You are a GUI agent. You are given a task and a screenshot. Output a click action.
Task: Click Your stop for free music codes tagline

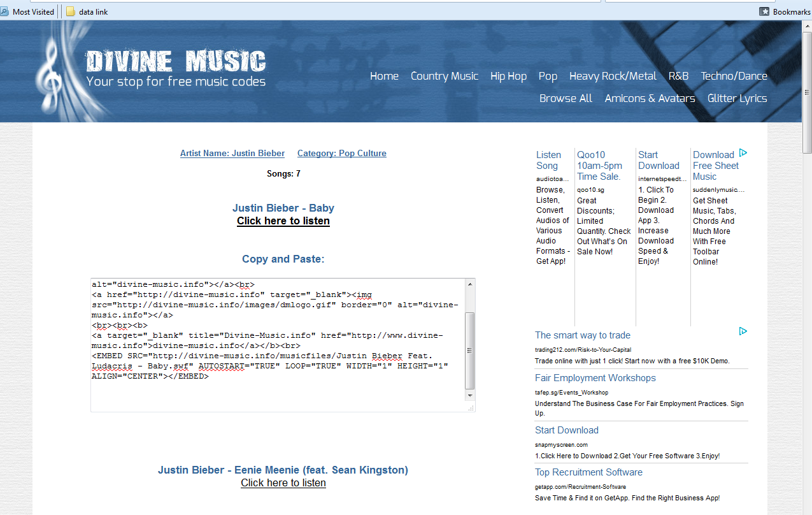pyautogui.click(x=176, y=82)
